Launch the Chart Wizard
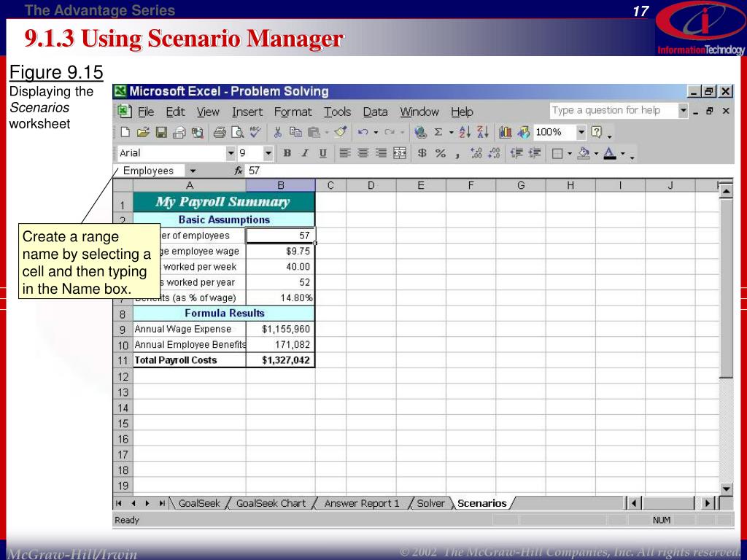This screenshot has height=560, width=747. pos(506,133)
